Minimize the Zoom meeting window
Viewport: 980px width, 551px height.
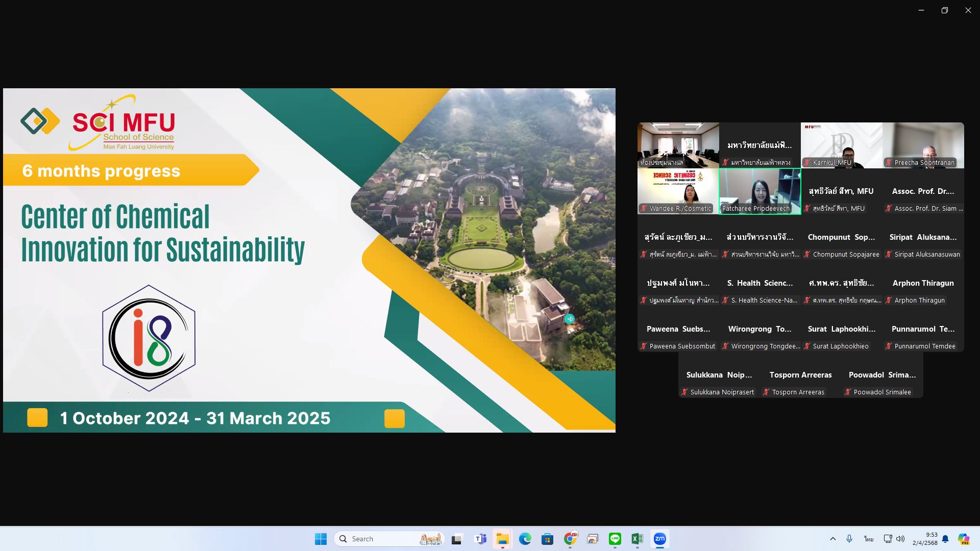tap(921, 10)
